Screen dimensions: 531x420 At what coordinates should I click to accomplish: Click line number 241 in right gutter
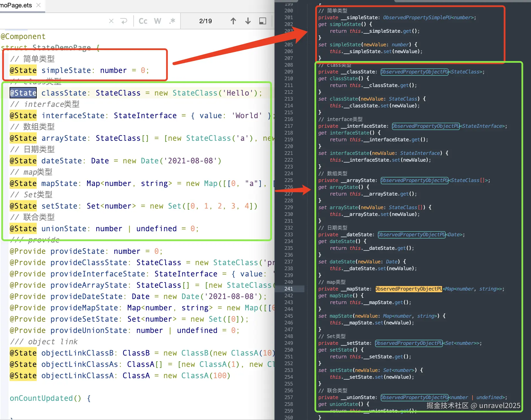(289, 289)
